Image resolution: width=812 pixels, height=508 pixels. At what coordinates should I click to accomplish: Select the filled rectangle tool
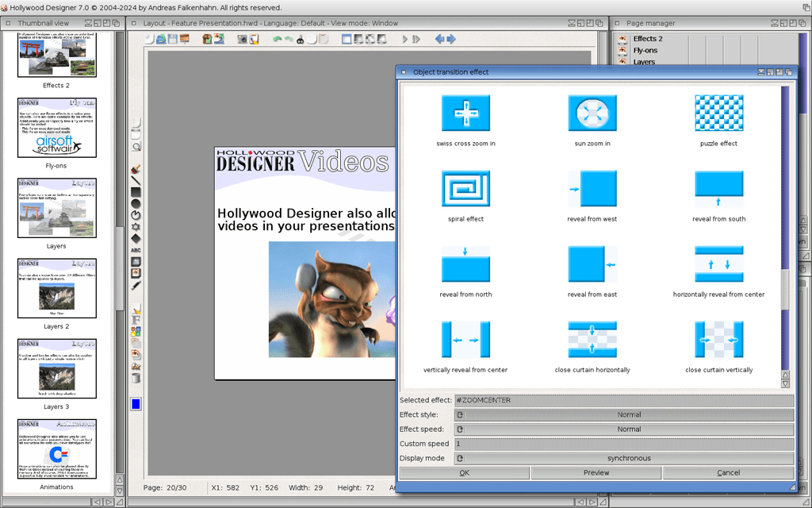(136, 193)
